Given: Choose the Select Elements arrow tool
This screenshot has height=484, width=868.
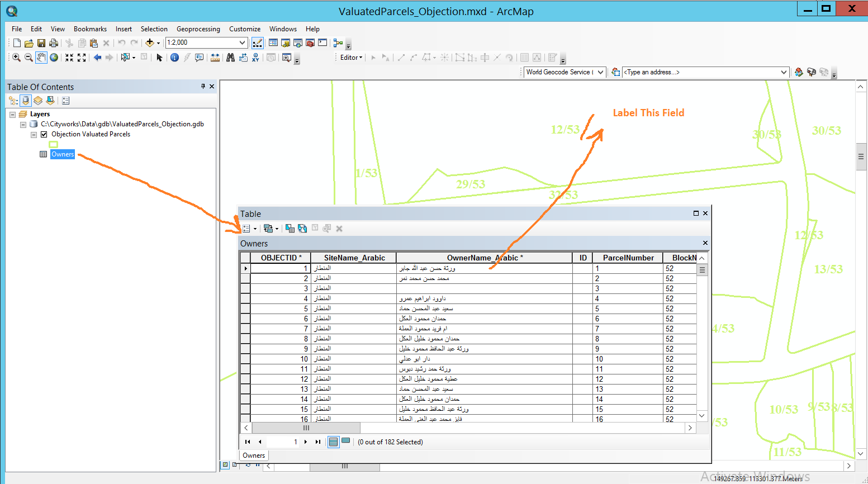Looking at the screenshot, I should [x=159, y=58].
